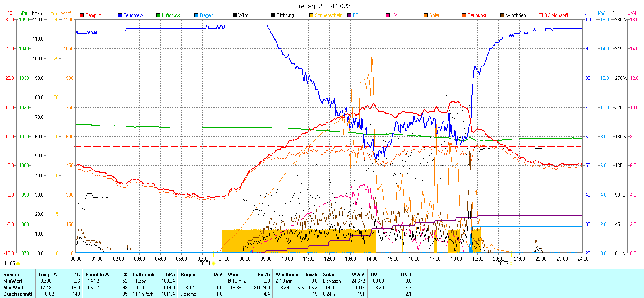Click the Sensor header in the data table
This screenshot has height=298, width=644.
pyautogui.click(x=11, y=275)
